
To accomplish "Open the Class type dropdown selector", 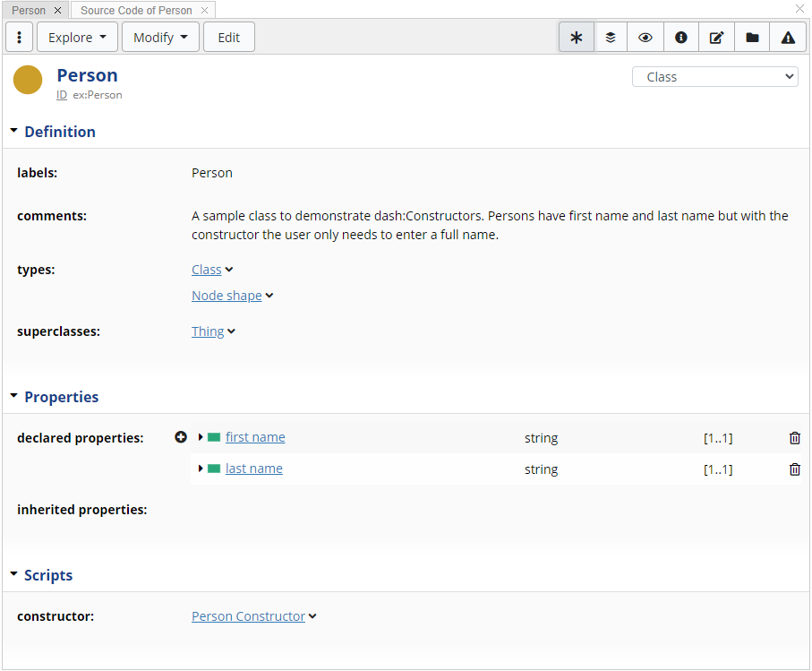I will [714, 77].
